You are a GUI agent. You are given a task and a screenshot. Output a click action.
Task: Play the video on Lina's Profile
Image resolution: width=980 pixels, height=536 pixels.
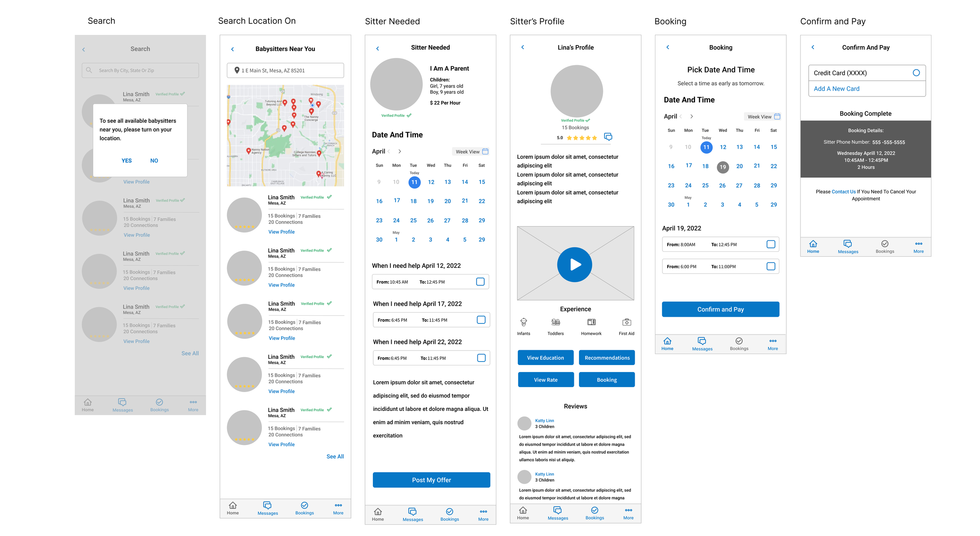574,264
